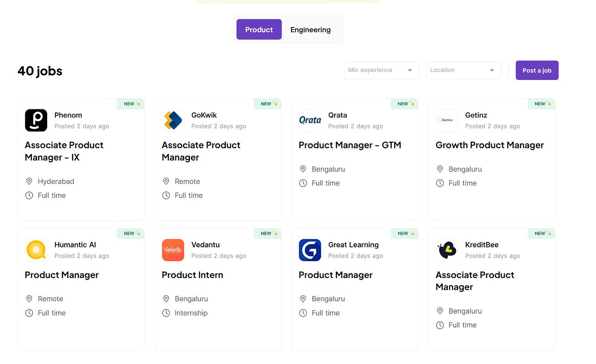
Task: Click the NEW badge on Humantic AI card
Action: pos(131,233)
